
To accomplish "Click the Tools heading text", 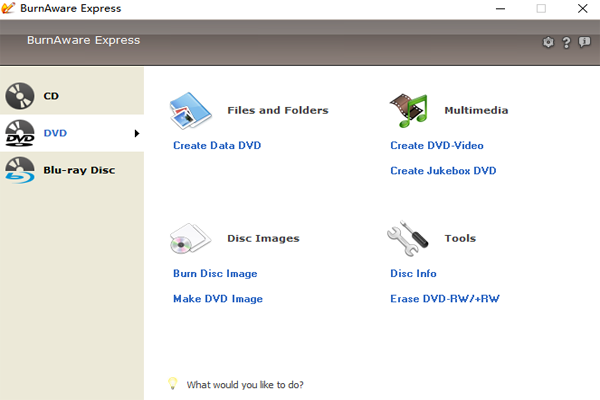I will pos(460,238).
